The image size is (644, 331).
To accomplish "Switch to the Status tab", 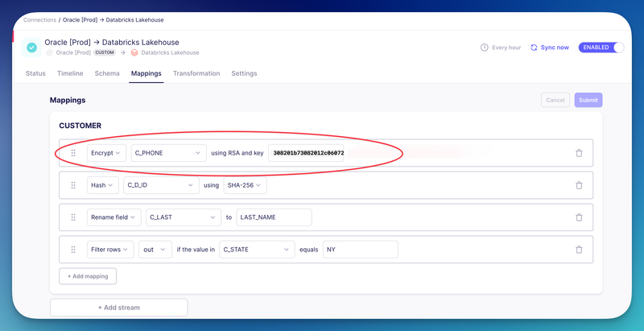I will coord(35,73).
